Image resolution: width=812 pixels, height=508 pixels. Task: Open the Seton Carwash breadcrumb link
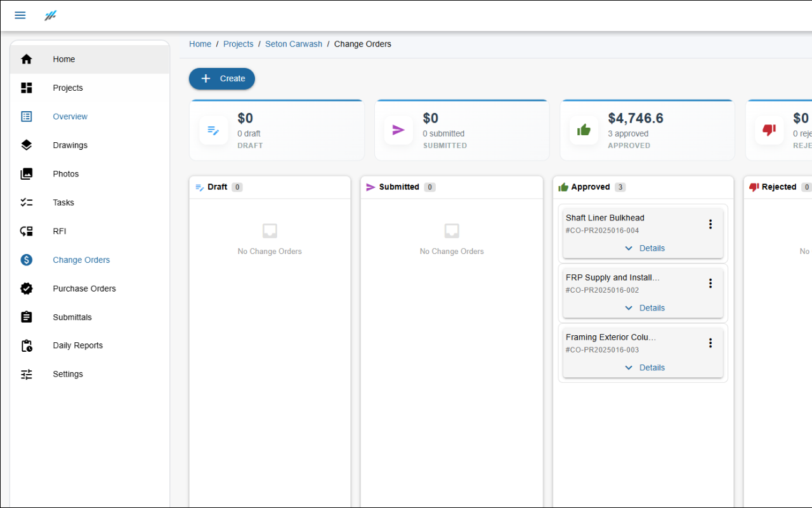click(x=294, y=44)
